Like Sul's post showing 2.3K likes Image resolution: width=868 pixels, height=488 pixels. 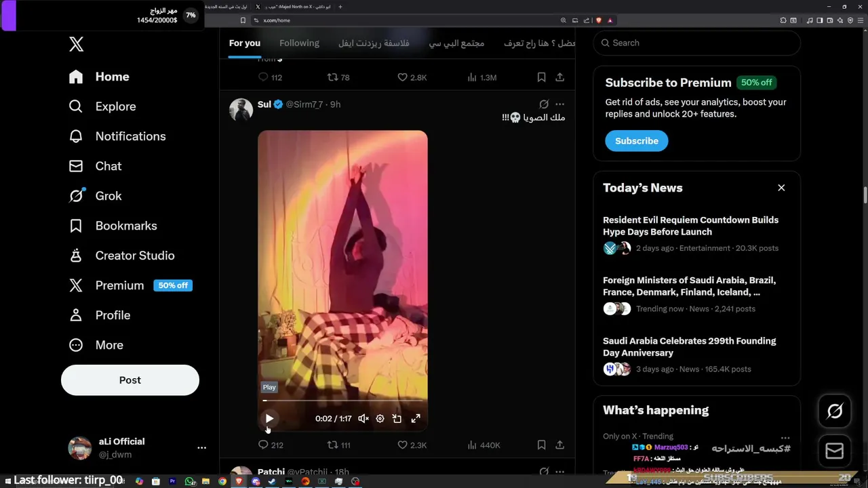click(412, 445)
